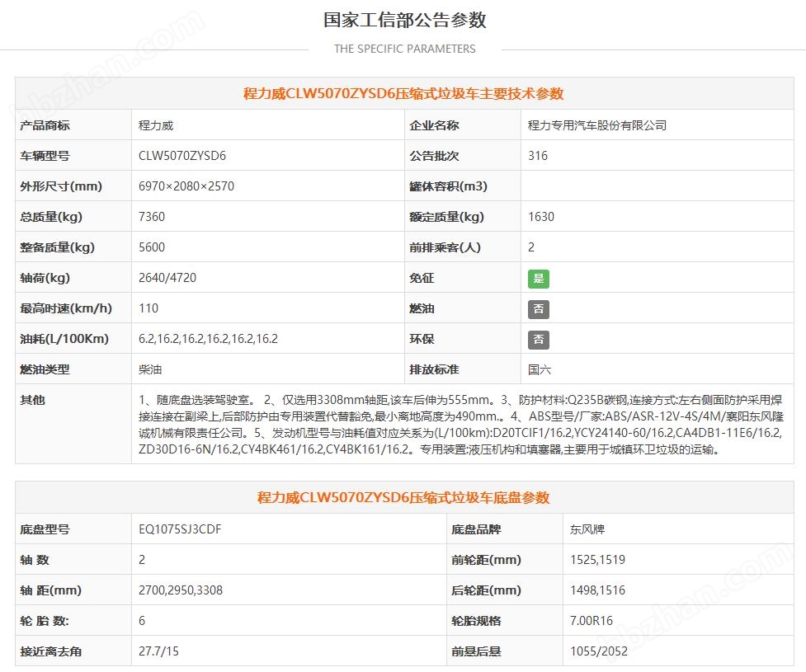Select the wheelbase value 2700,2950,3308

tap(181, 590)
